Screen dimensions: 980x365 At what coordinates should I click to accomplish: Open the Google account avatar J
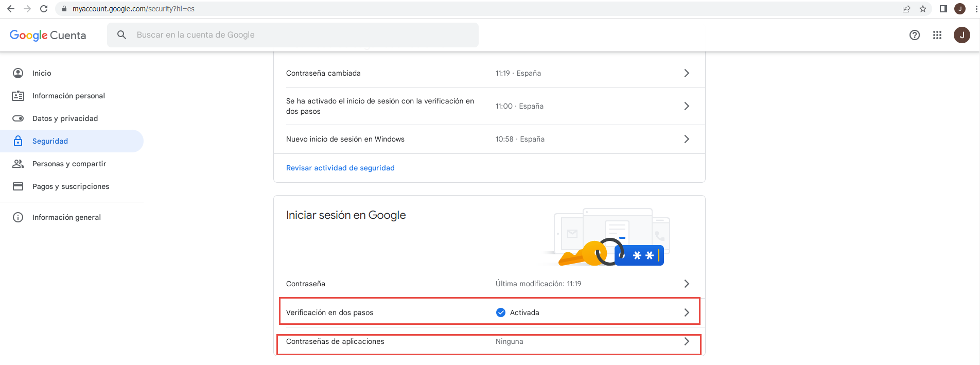pyautogui.click(x=962, y=35)
